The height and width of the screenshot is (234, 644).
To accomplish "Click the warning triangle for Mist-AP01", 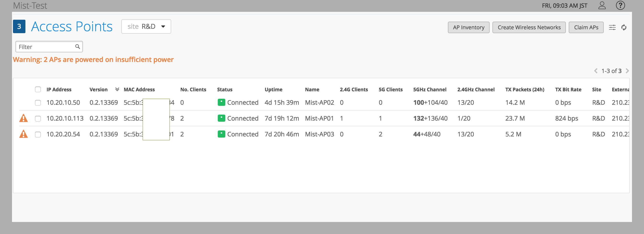I will [23, 118].
